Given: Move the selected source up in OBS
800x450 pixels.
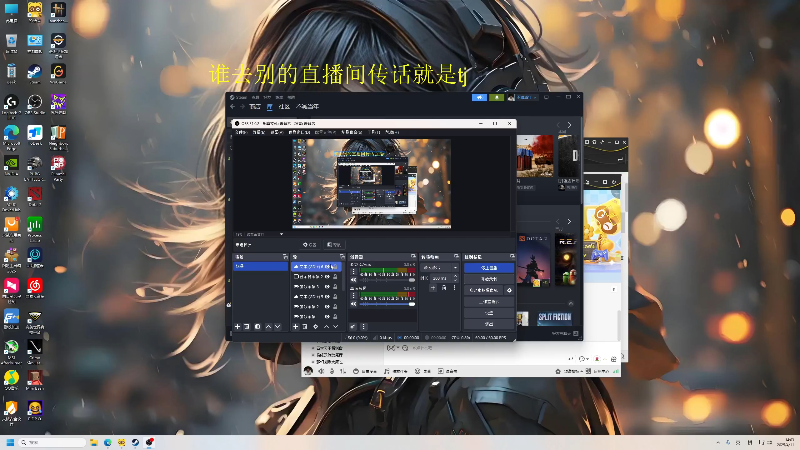Looking at the screenshot, I should pyautogui.click(x=327, y=327).
